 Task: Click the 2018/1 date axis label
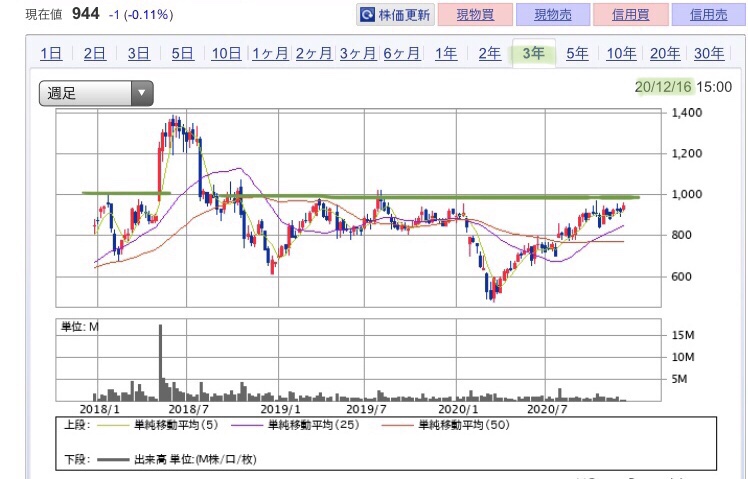[100, 409]
